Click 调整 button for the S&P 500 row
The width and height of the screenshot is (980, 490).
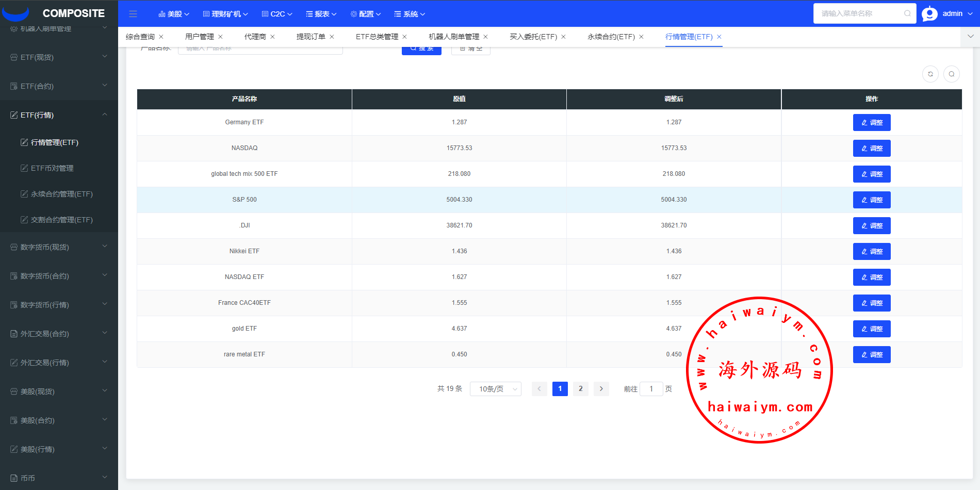(871, 200)
